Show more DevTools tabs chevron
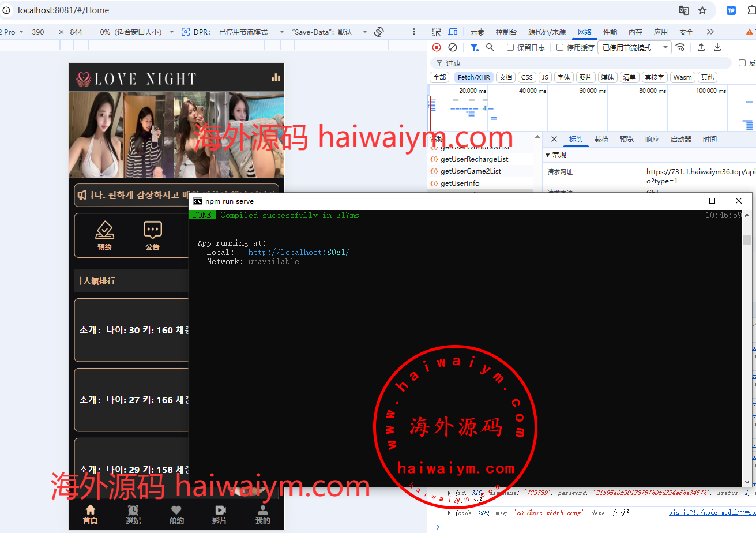The height and width of the screenshot is (533, 756). pos(710,32)
